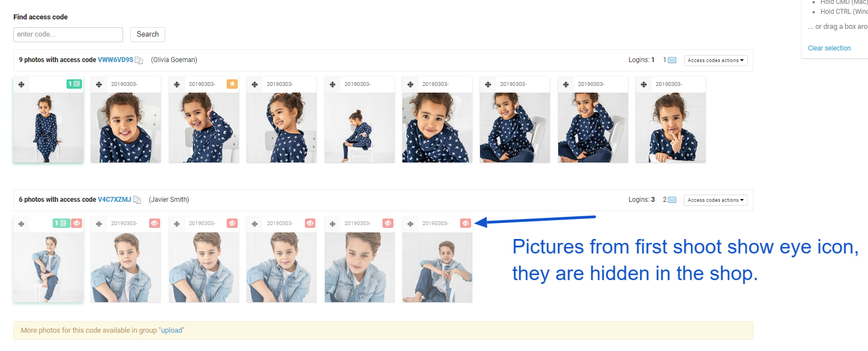Screen dimensions: 868x351
Task: Click the green QR badge on Olivia's first photo
Action: tap(74, 84)
